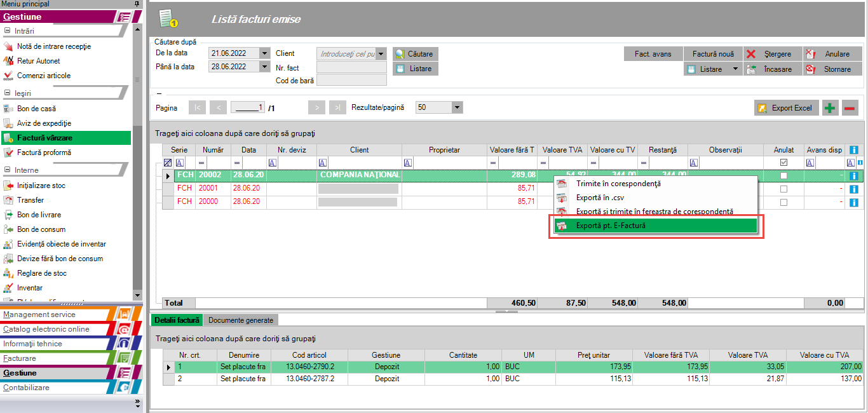868x413 pixels.
Task: Switch to Detalii factură tab
Action: 177,320
